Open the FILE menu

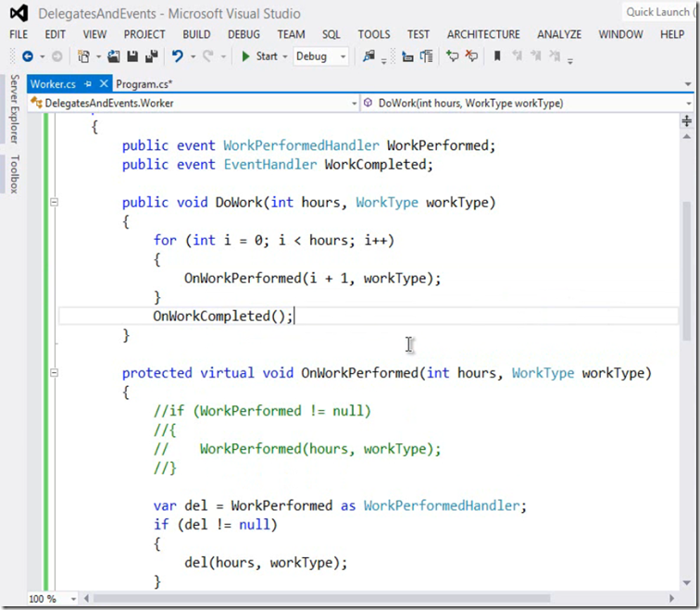coord(19,34)
